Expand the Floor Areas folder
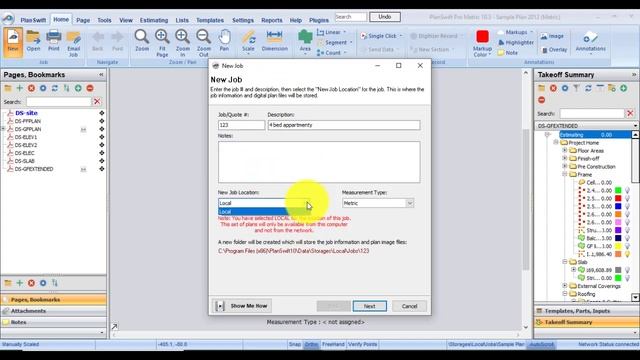The width and height of the screenshot is (640, 360). 565,151
